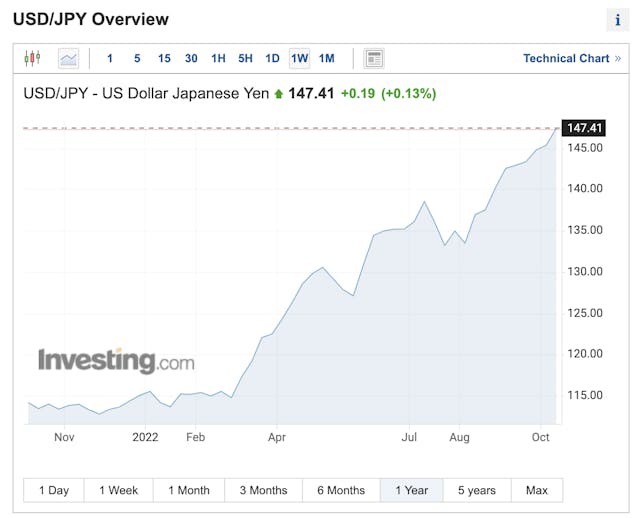Select the 5H interval
Image resolution: width=640 pixels, height=518 pixels.
(x=245, y=58)
